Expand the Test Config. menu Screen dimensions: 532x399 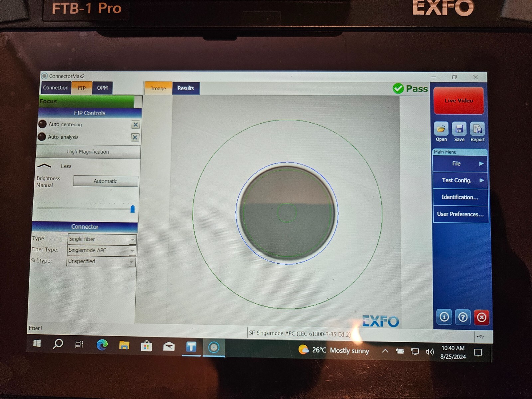461,180
